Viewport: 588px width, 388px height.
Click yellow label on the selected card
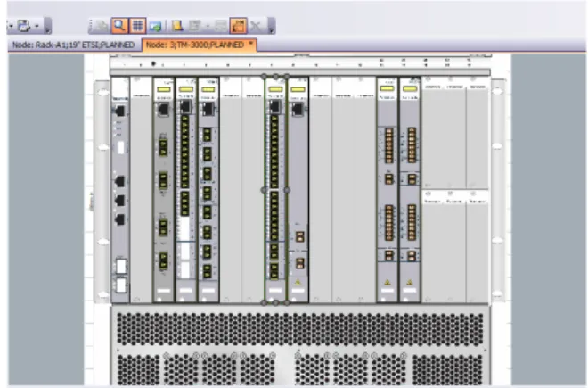tap(275, 89)
